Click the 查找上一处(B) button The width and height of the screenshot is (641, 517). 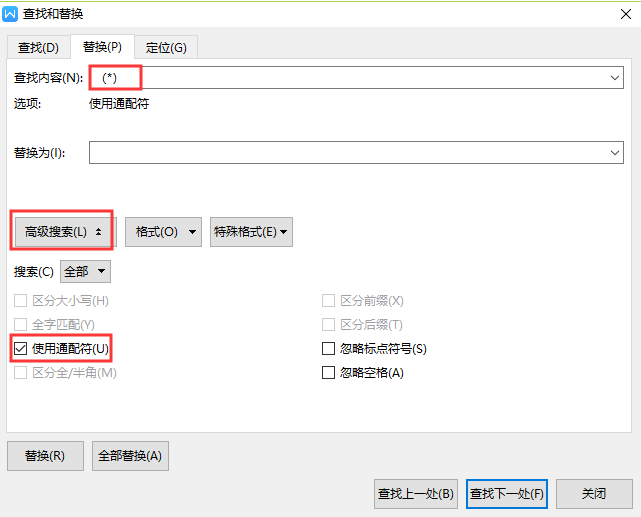tap(416, 494)
